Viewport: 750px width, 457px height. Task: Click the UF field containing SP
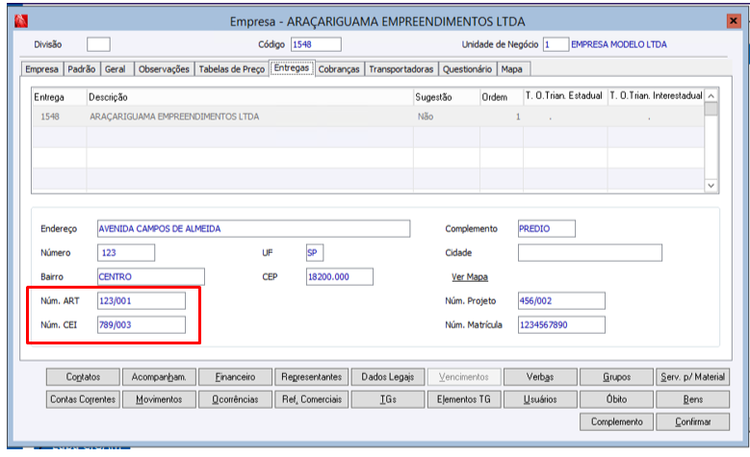tap(315, 253)
